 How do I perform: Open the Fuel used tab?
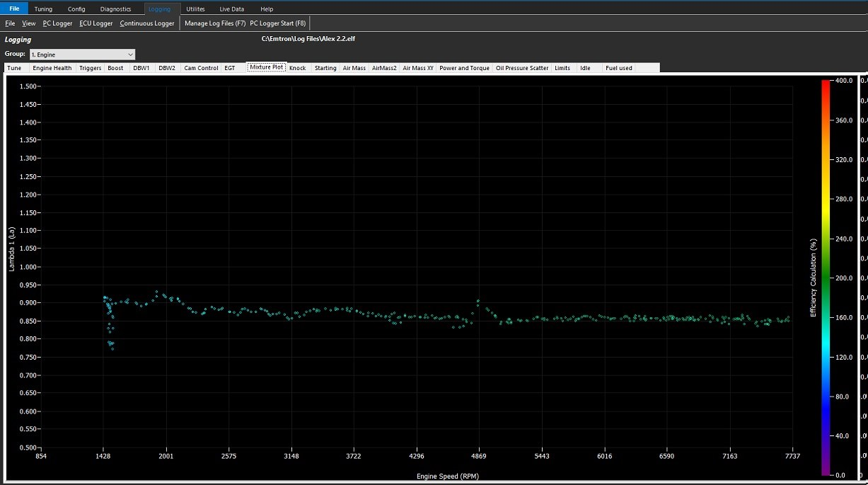coord(619,68)
